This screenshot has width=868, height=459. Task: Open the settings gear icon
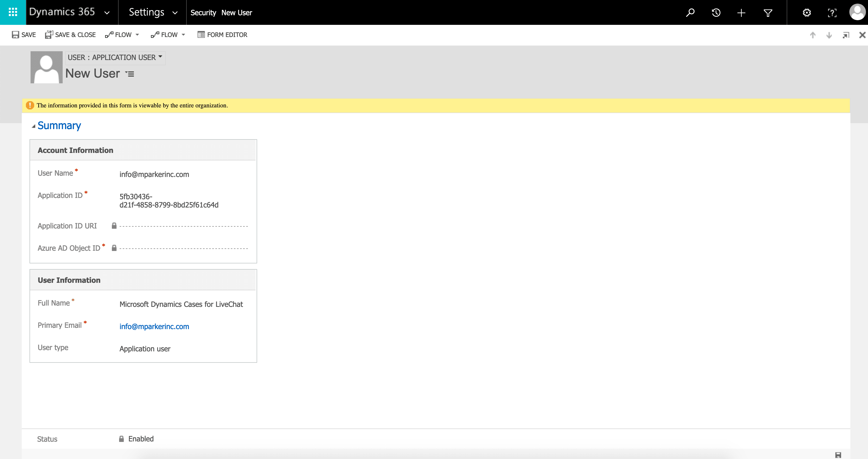pyautogui.click(x=806, y=13)
